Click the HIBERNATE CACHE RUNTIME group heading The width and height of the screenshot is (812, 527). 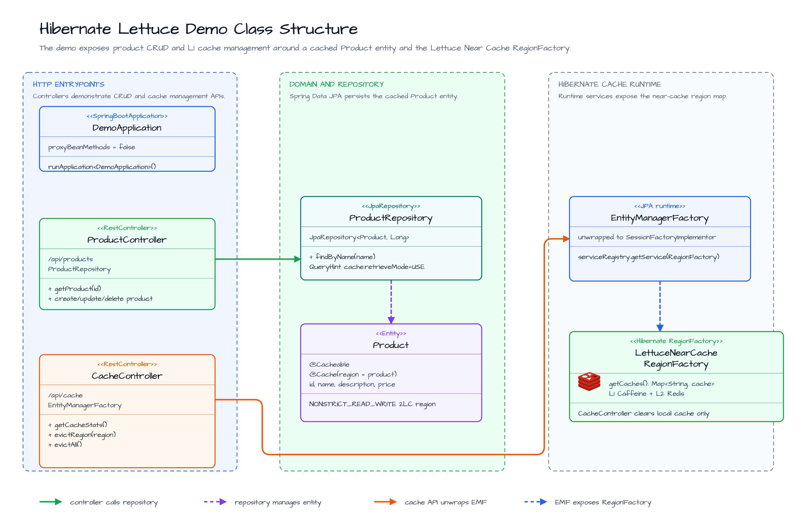point(609,84)
